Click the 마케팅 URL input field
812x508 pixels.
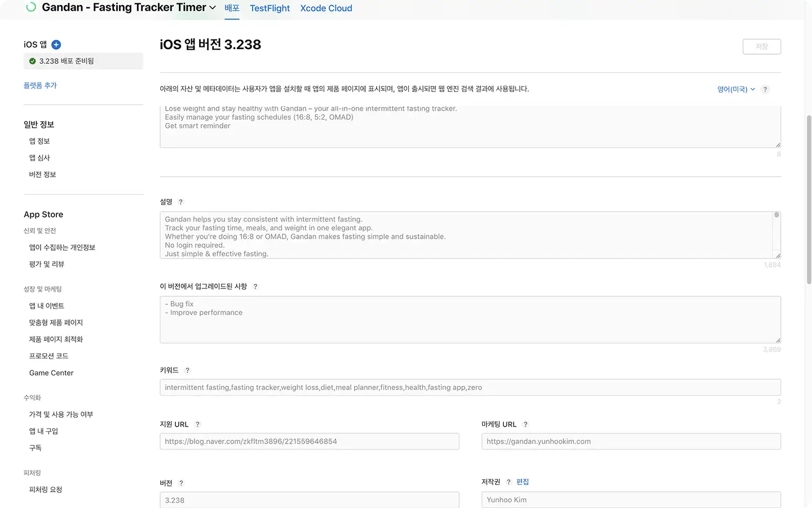coord(631,441)
